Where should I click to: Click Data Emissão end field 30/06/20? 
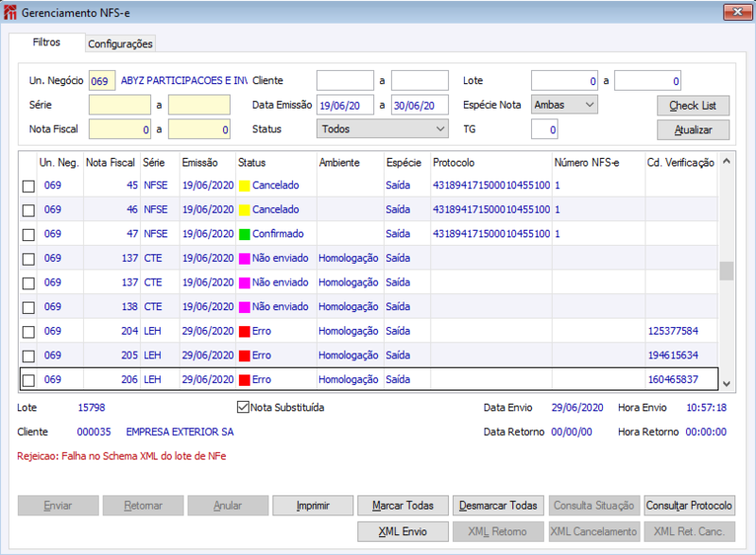(x=420, y=105)
